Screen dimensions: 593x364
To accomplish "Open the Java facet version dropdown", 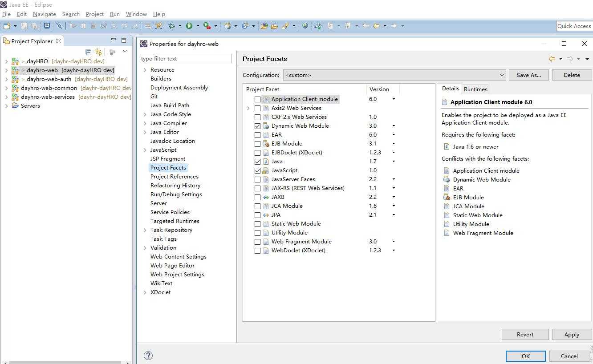I will [x=394, y=162].
